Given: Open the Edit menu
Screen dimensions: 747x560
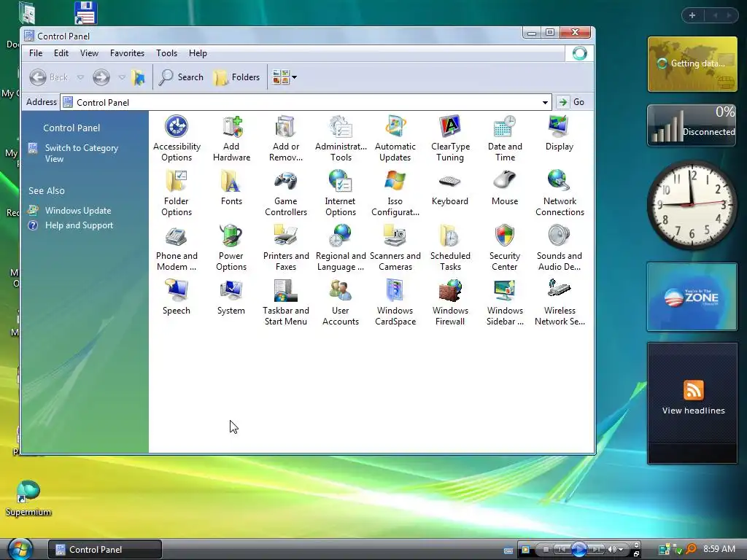Looking at the screenshot, I should pyautogui.click(x=61, y=53).
